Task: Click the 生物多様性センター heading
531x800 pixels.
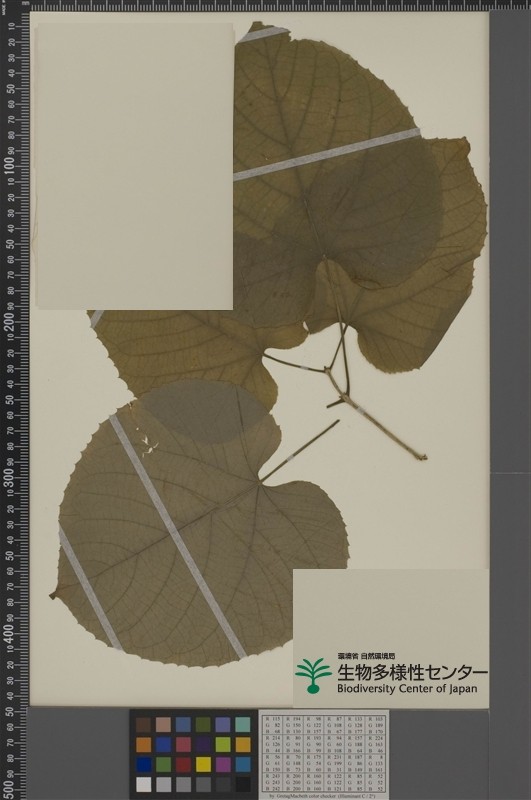Action: 412,672
